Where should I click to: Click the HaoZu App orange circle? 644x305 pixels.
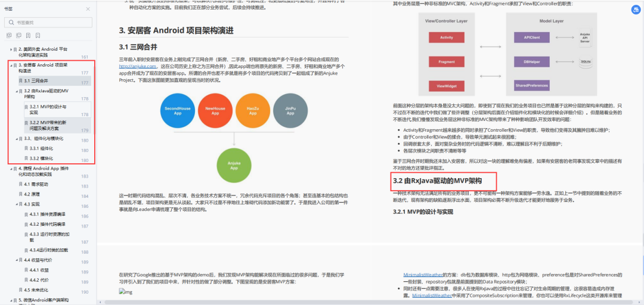click(x=253, y=110)
